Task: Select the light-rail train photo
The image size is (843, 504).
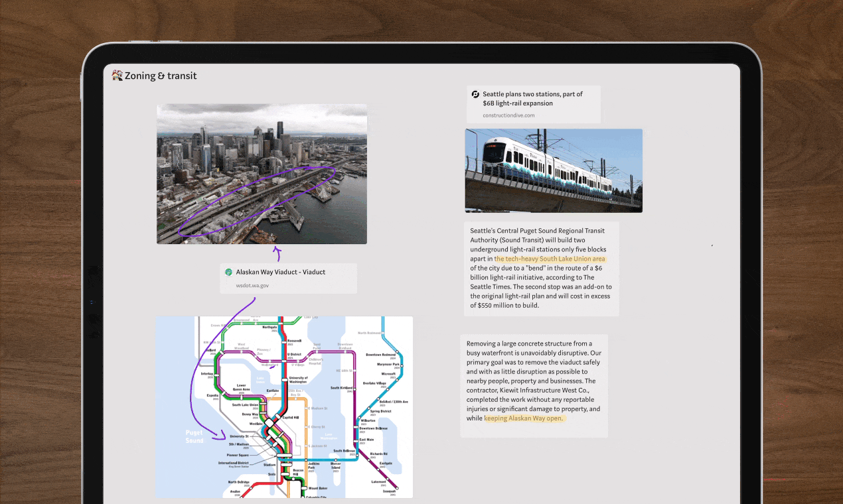Action: pos(554,170)
